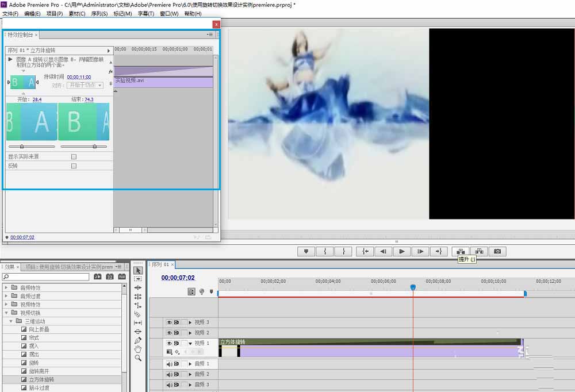
Task: Select the Razor tool in the toolbox
Action: point(138,314)
